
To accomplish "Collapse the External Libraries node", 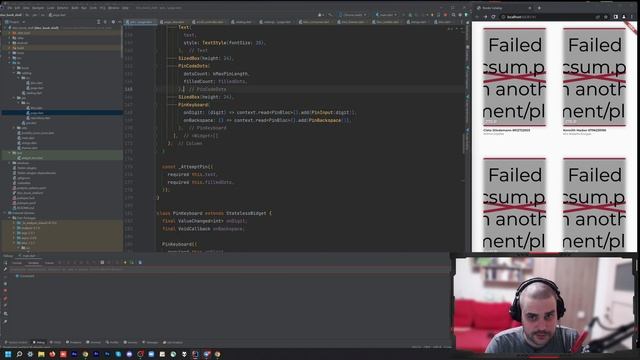I will point(5,213).
